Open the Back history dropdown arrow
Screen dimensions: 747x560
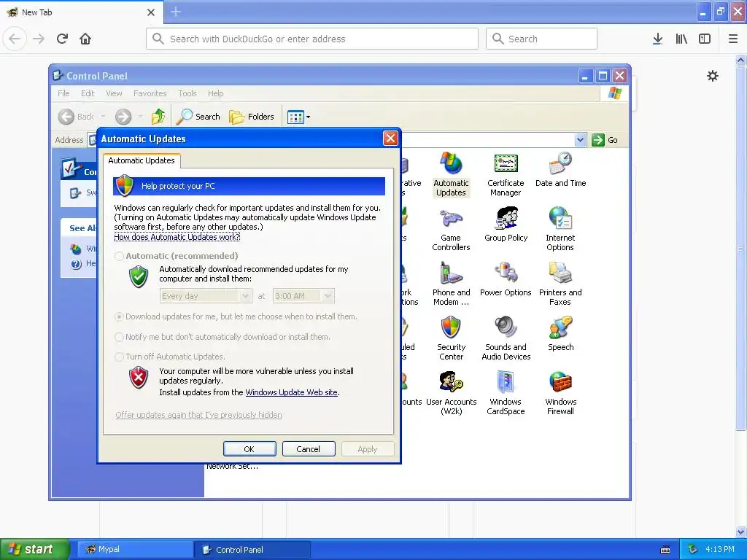click(104, 116)
